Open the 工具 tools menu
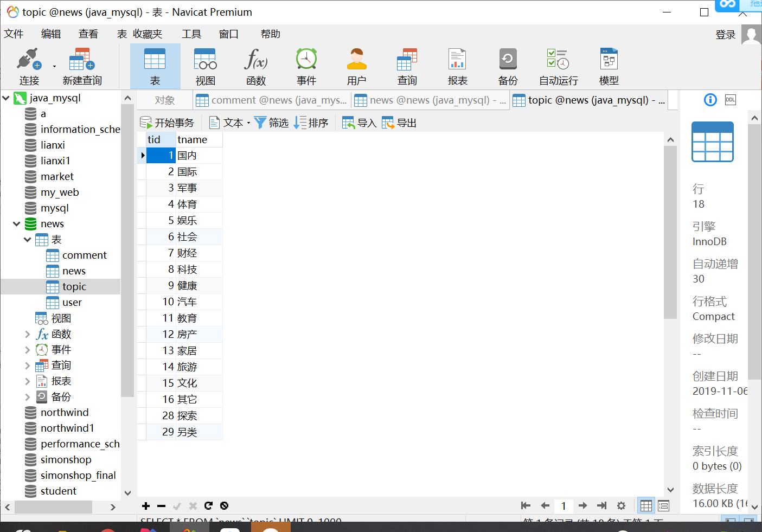 tap(191, 34)
